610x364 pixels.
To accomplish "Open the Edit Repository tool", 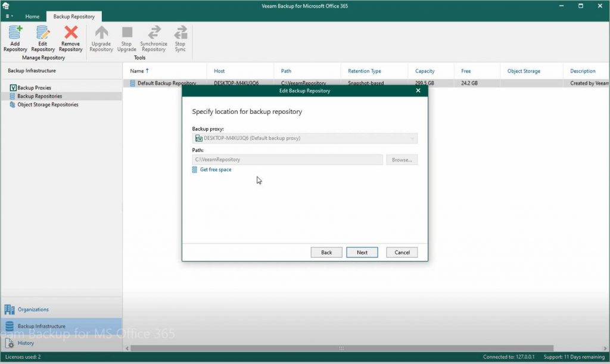I will [43, 39].
